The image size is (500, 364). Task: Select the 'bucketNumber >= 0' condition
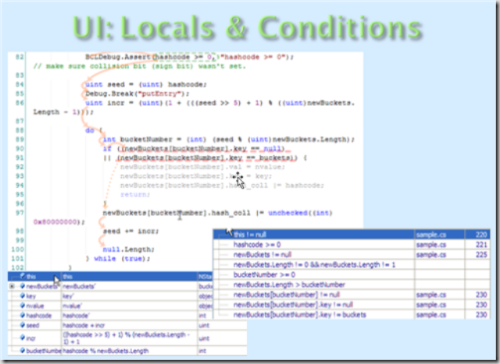pyautogui.click(x=264, y=275)
